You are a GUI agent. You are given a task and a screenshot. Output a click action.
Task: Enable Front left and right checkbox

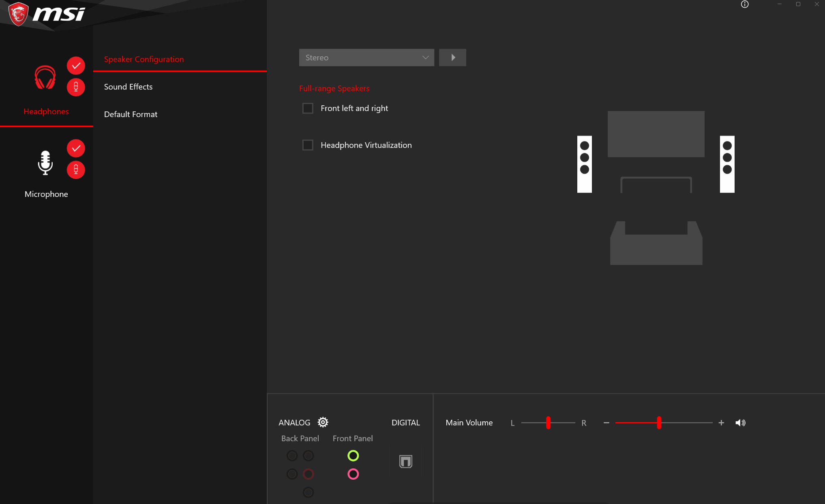[x=308, y=108]
